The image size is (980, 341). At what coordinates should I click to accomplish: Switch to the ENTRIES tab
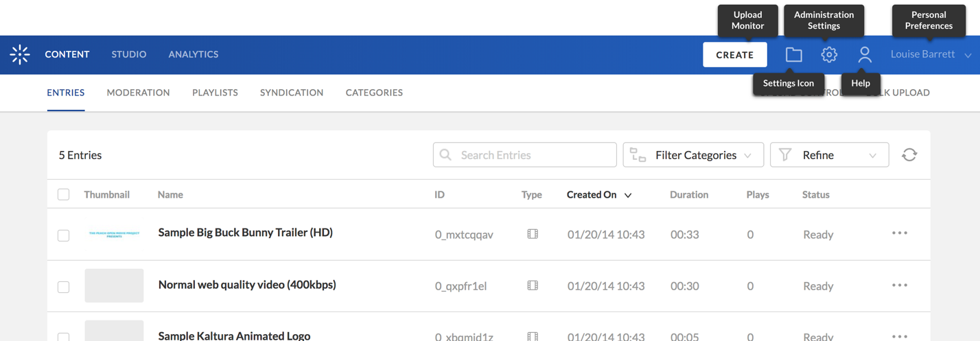[66, 93]
